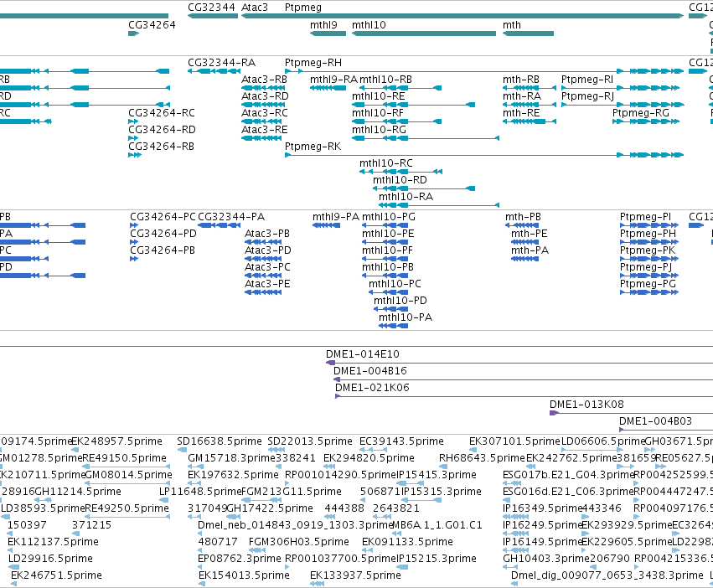Click transcript mth-RA
Image resolution: width=713 pixels, height=588 pixels.
[522, 96]
